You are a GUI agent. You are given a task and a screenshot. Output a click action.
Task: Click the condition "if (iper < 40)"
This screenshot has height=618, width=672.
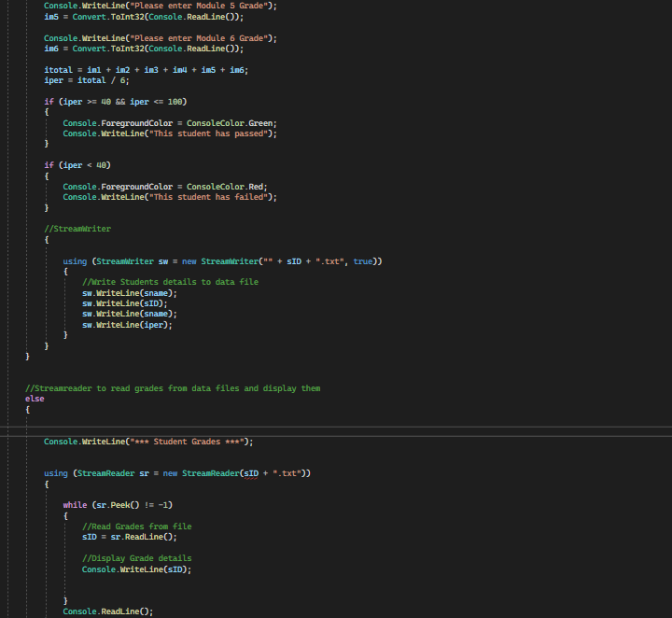coord(77,165)
